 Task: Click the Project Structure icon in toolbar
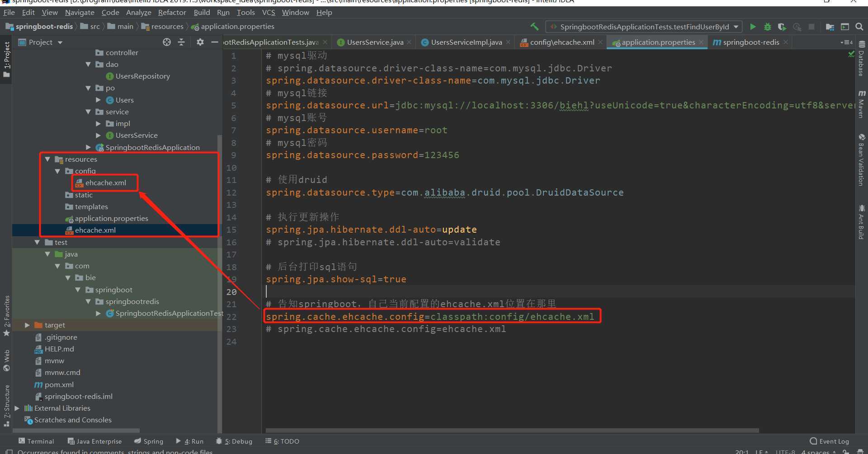click(x=830, y=27)
